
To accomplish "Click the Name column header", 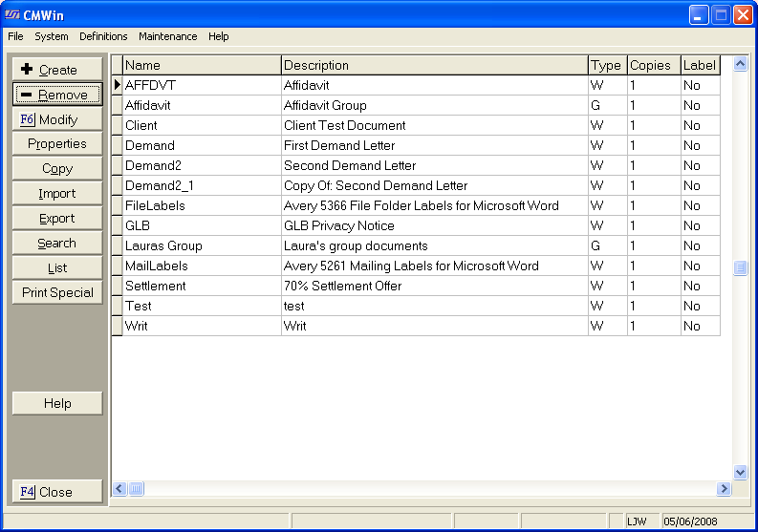I will point(202,65).
